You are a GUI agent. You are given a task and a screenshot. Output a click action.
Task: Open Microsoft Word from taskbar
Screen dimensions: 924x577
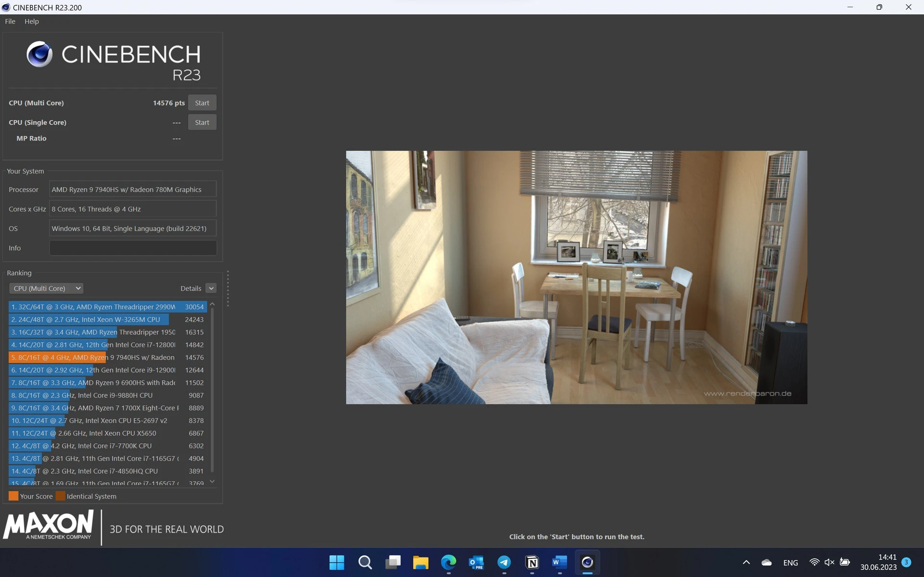click(x=560, y=562)
